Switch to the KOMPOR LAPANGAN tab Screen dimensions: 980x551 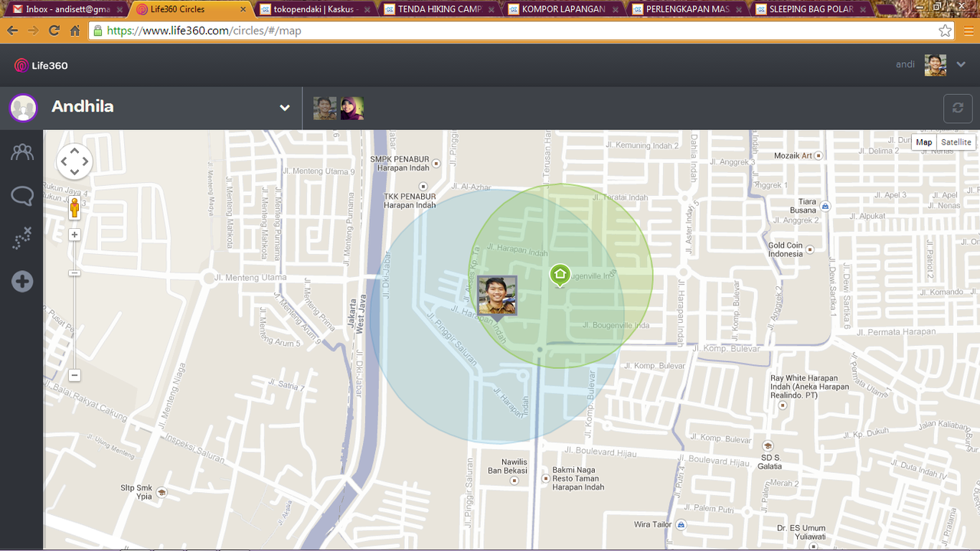563,9
